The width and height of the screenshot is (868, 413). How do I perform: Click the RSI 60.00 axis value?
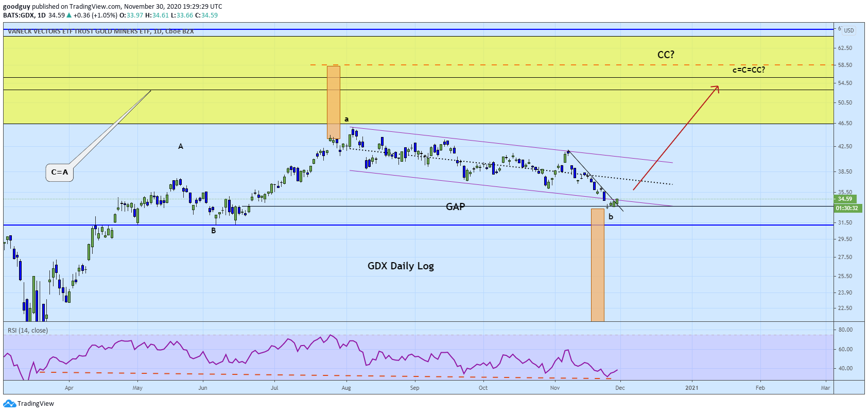845,349
